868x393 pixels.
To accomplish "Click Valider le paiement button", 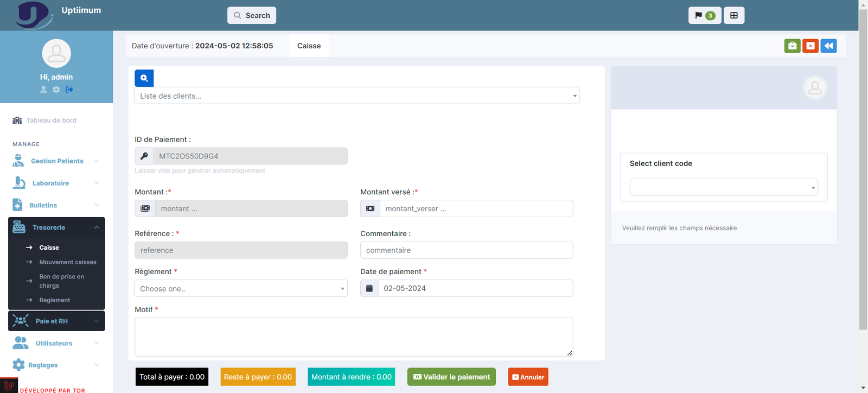I will click(x=451, y=377).
